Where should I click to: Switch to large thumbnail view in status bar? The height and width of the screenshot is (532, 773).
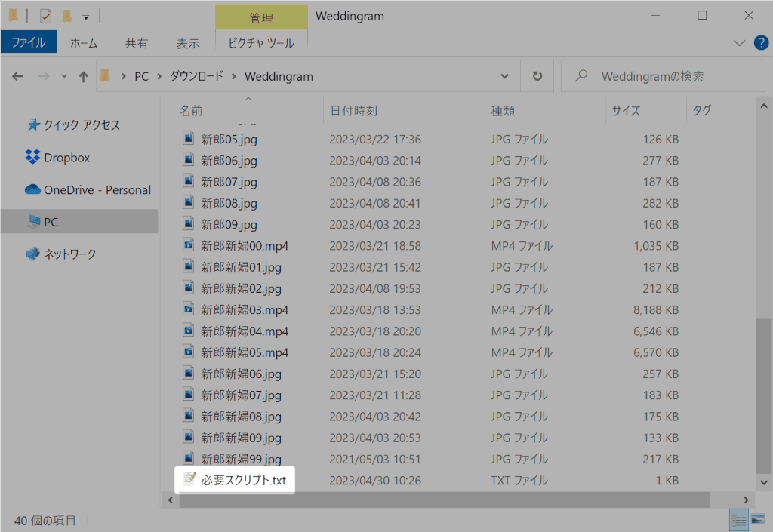point(757,519)
